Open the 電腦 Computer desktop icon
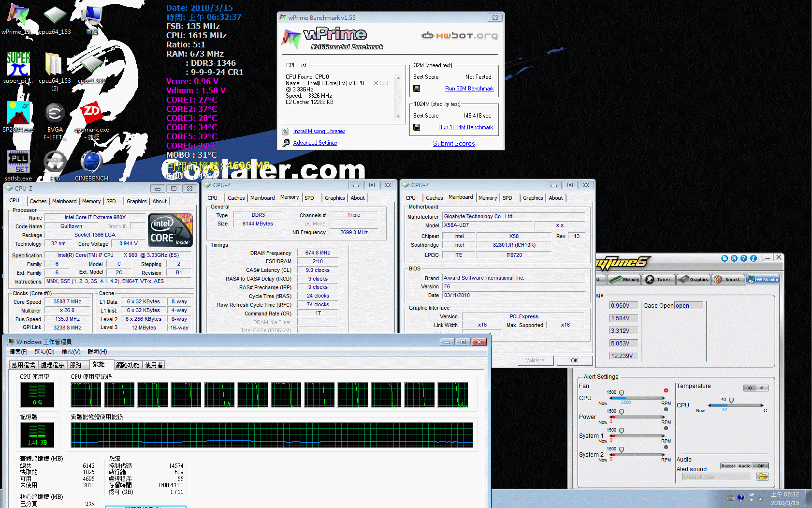Image resolution: width=812 pixels, height=508 pixels. [91, 15]
